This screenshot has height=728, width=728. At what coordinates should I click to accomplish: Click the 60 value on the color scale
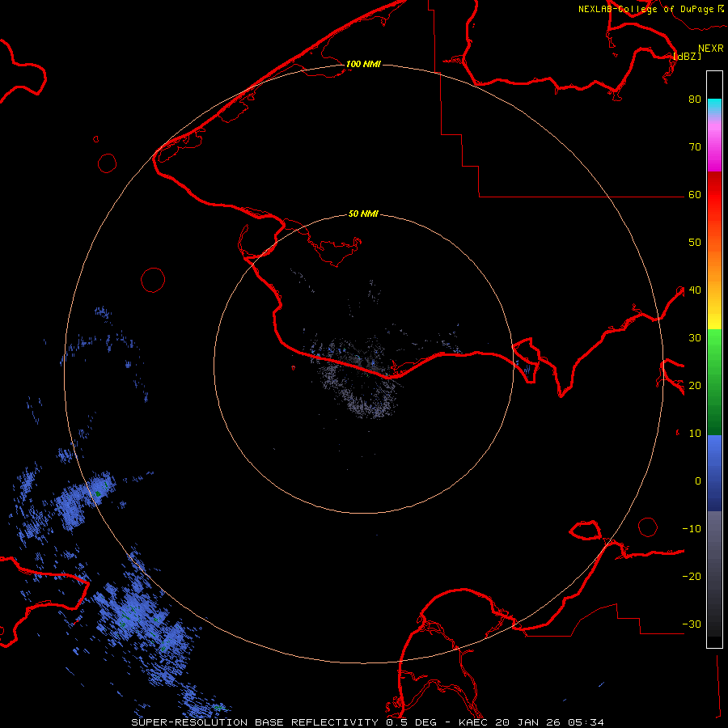click(x=695, y=195)
